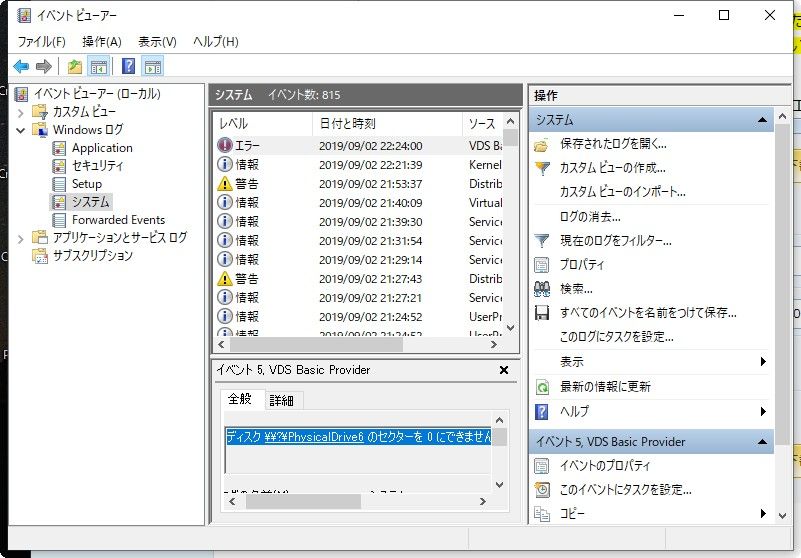801x558 pixels.
Task: Sort by the レベル column header
Action: (x=263, y=123)
